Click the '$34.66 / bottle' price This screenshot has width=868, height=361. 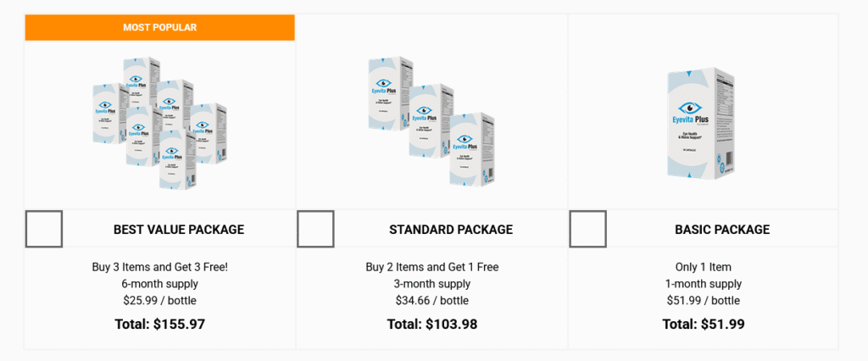(432, 301)
